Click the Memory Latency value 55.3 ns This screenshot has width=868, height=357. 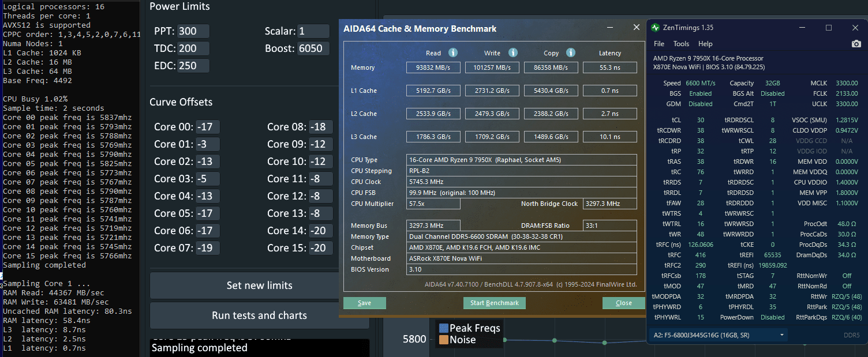pyautogui.click(x=610, y=67)
